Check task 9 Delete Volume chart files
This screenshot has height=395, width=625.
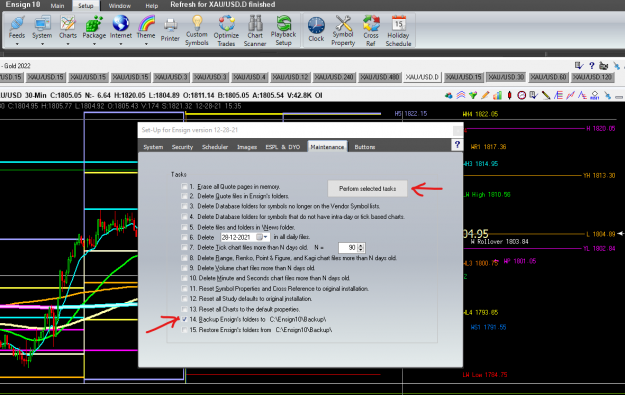184,268
